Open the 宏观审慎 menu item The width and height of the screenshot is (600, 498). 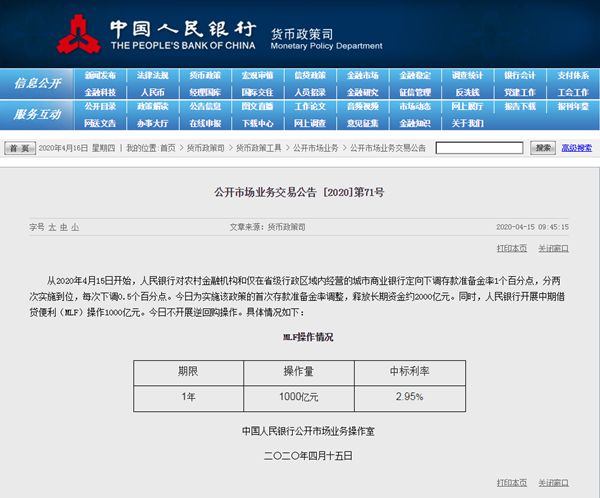coord(258,75)
